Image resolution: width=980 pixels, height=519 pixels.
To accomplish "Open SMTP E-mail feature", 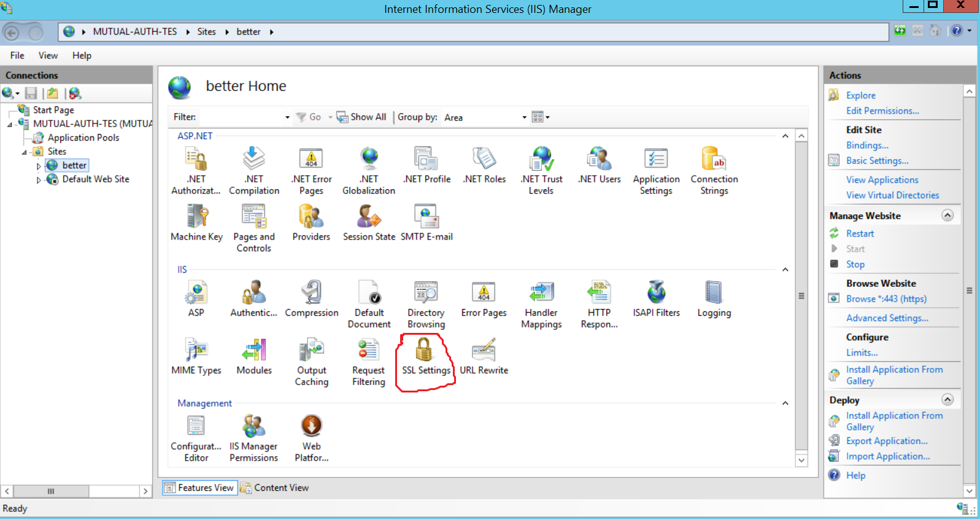I will click(x=426, y=223).
